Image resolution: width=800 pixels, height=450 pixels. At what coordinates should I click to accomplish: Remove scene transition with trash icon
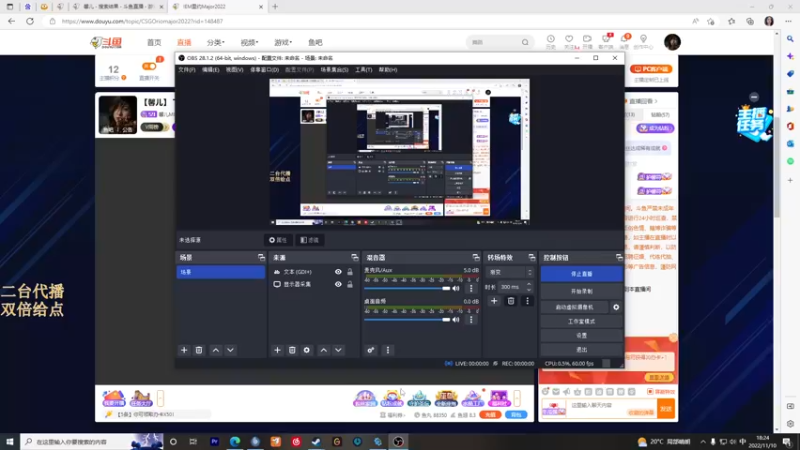(x=511, y=301)
